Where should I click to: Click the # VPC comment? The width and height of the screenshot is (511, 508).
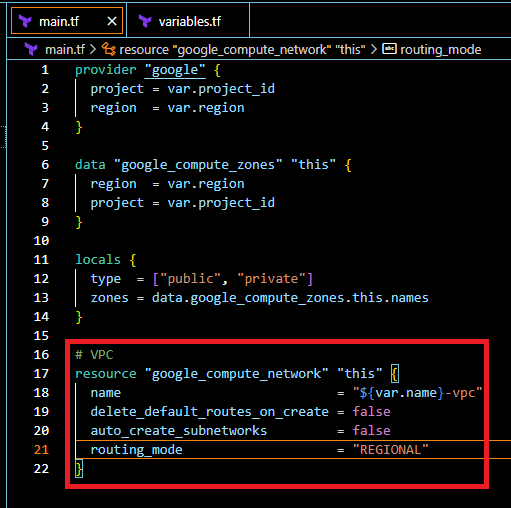[94, 355]
